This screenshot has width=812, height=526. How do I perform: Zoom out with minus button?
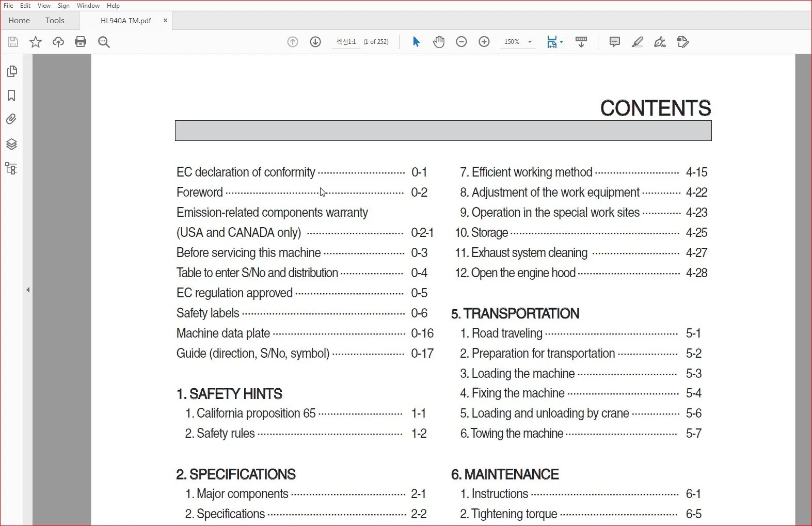pyautogui.click(x=461, y=42)
